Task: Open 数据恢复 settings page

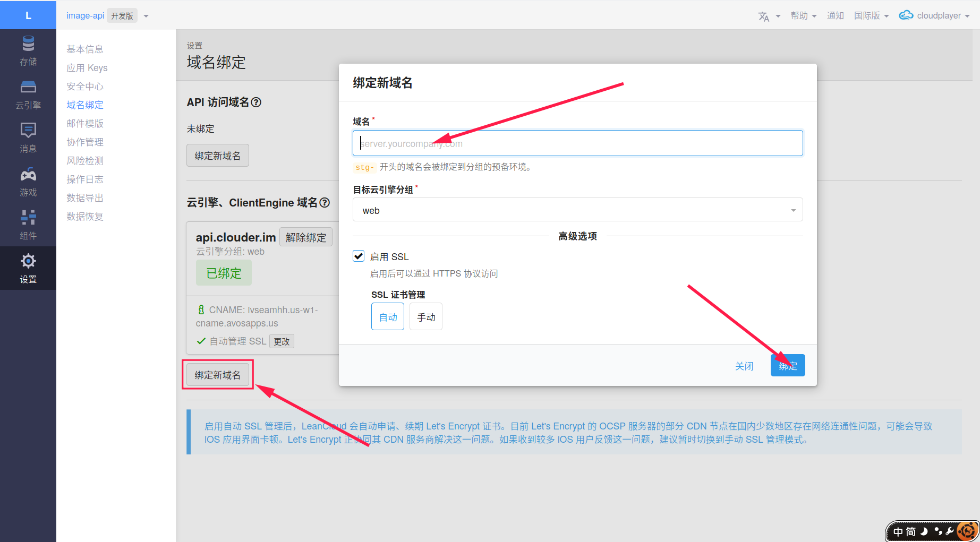Action: (x=85, y=217)
